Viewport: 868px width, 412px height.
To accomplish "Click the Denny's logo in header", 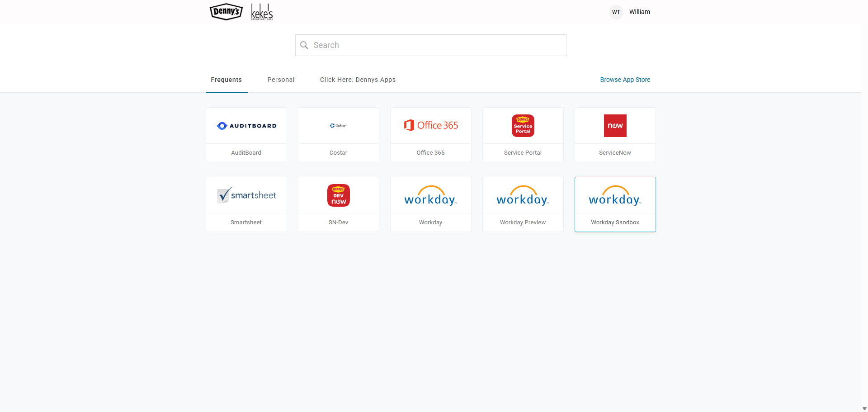I will coord(226,12).
